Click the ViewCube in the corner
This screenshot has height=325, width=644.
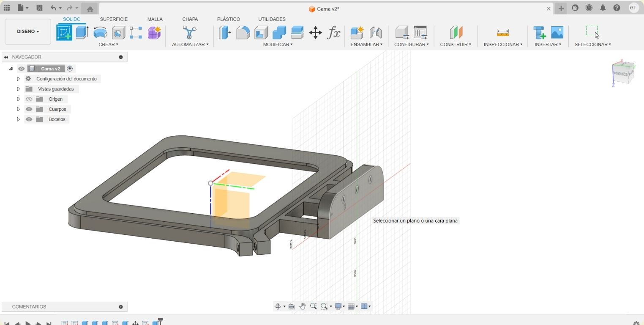(x=624, y=73)
